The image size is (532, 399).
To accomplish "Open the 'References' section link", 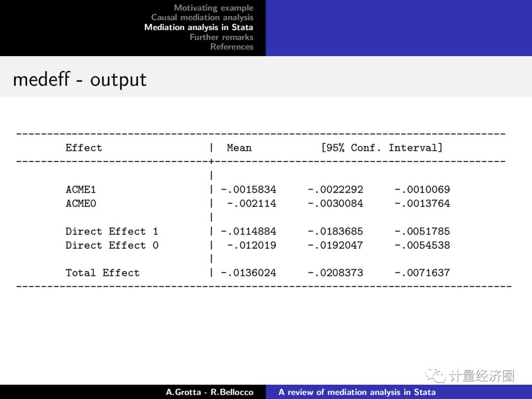I will point(232,46).
